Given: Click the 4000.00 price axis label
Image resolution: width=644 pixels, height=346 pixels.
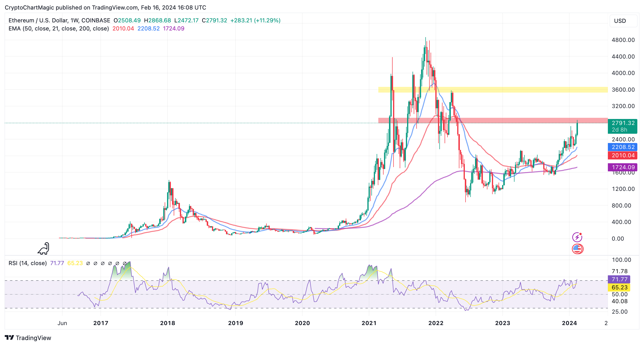Looking at the screenshot, I should click(x=623, y=73).
